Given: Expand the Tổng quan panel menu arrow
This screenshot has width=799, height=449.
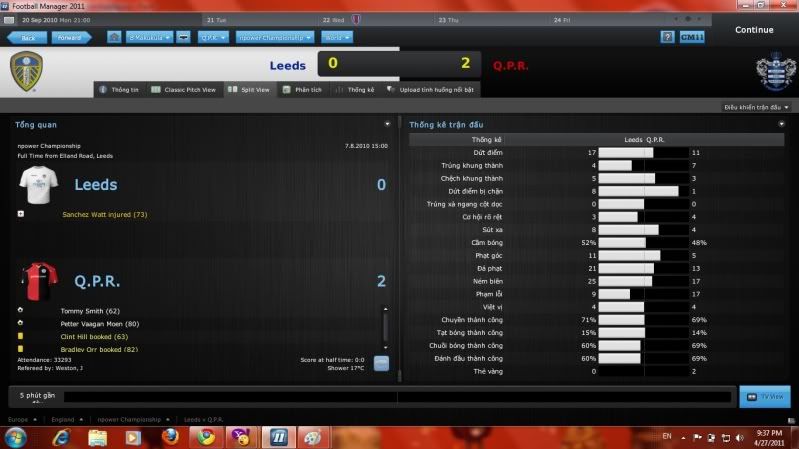Looking at the screenshot, I should [387, 124].
